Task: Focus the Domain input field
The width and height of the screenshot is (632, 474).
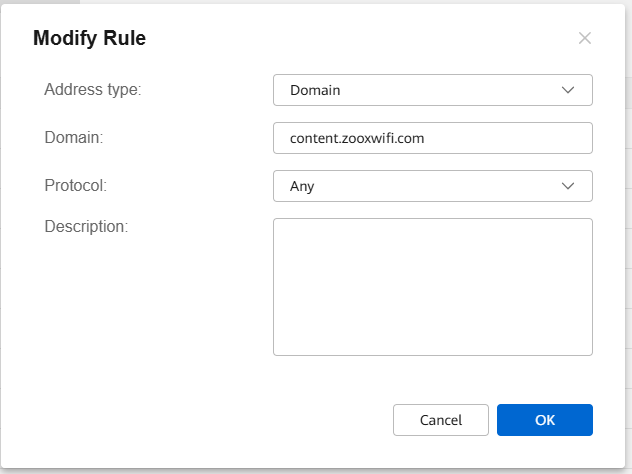Action: point(433,138)
